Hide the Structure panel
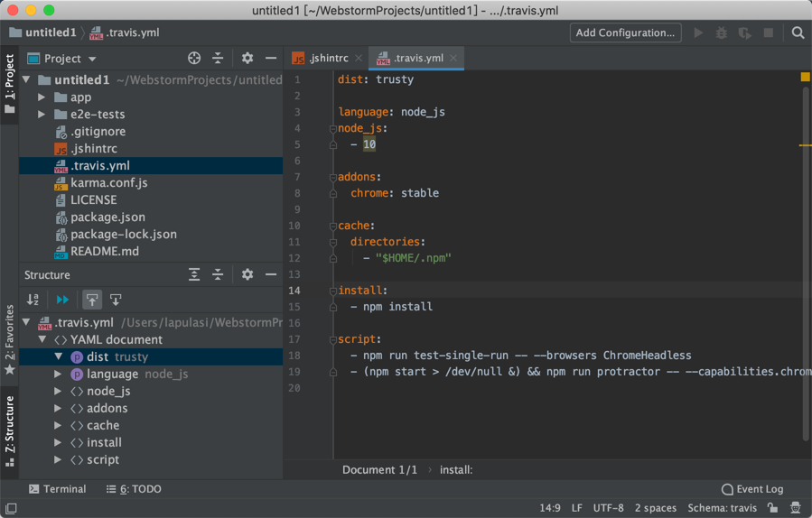This screenshot has width=812, height=518. (x=271, y=274)
